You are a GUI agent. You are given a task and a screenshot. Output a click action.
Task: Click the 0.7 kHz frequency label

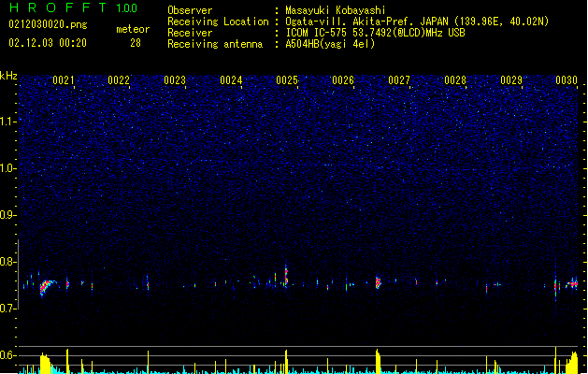pyautogui.click(x=8, y=309)
